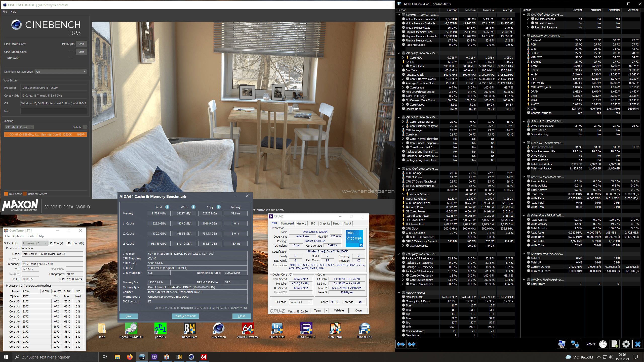This screenshot has width=644, height=362.
Task: Open AIDA64 Extreme desktop shortcut
Action: (x=248, y=331)
